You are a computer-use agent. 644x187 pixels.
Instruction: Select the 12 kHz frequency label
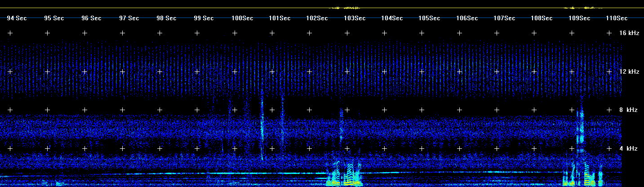click(x=629, y=72)
